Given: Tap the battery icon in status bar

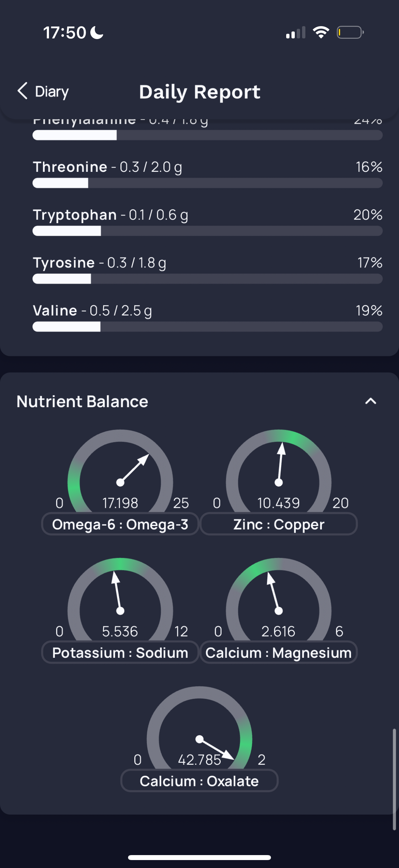Looking at the screenshot, I should coord(350,32).
